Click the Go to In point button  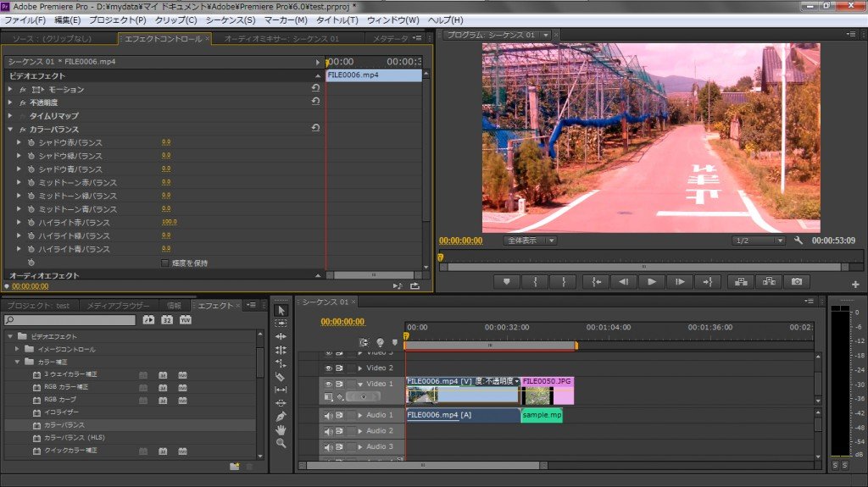click(x=596, y=282)
